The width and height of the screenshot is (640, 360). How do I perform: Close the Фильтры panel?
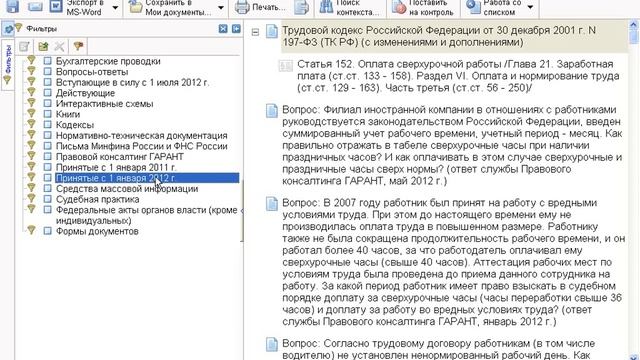[223, 29]
